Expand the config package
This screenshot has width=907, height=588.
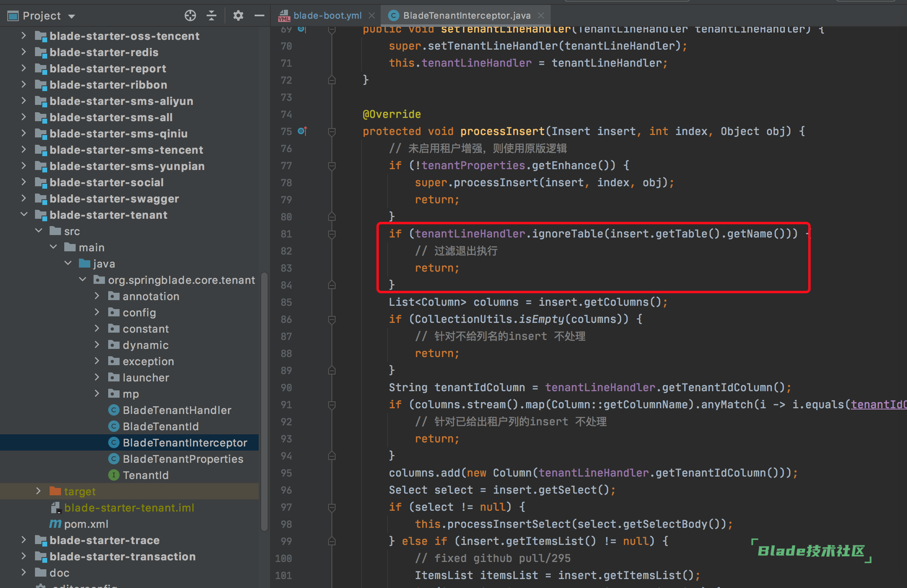pos(97,312)
